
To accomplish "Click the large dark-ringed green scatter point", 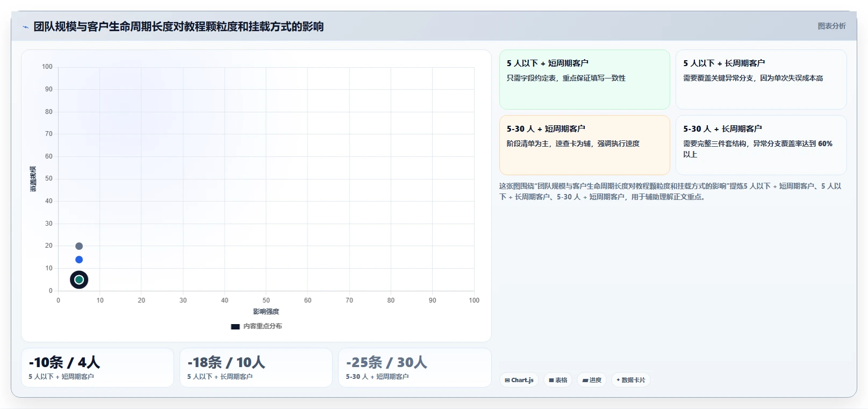I will (79, 279).
